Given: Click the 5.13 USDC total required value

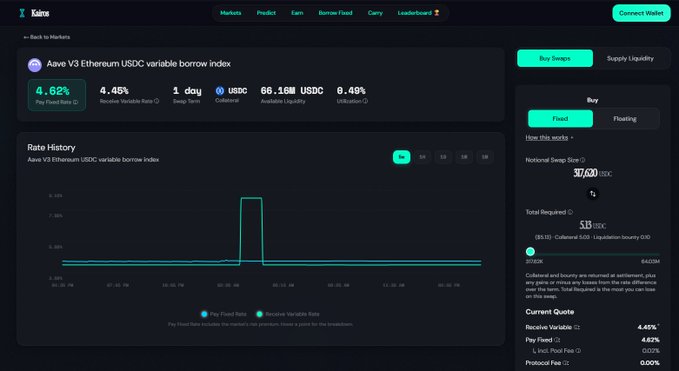Looking at the screenshot, I should click(x=592, y=226).
